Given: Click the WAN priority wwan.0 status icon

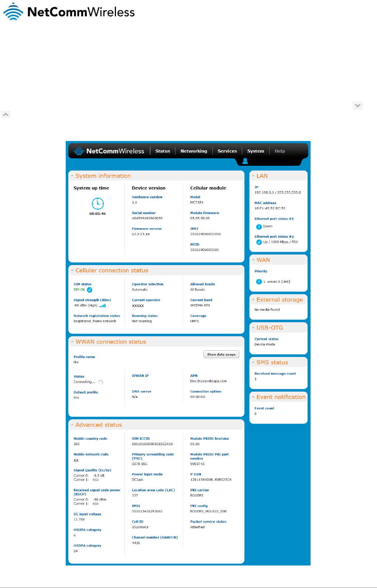Looking at the screenshot, I should click(259, 282).
